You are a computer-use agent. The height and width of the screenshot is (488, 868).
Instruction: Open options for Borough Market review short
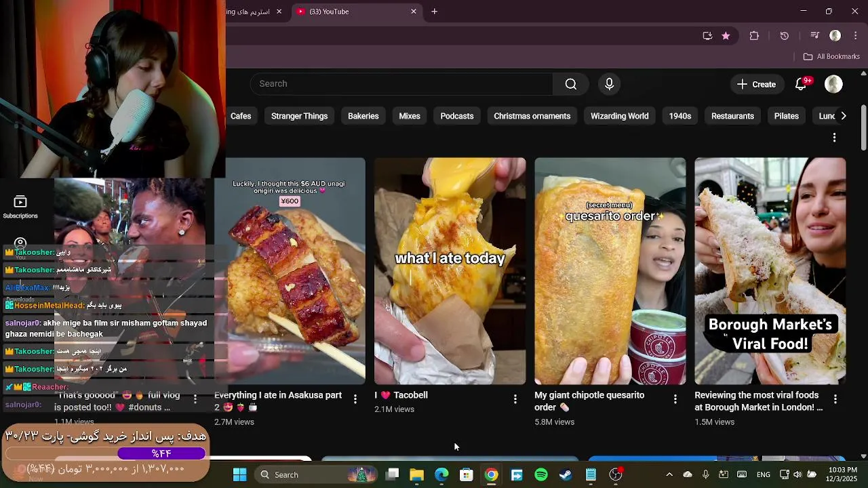coord(835,399)
